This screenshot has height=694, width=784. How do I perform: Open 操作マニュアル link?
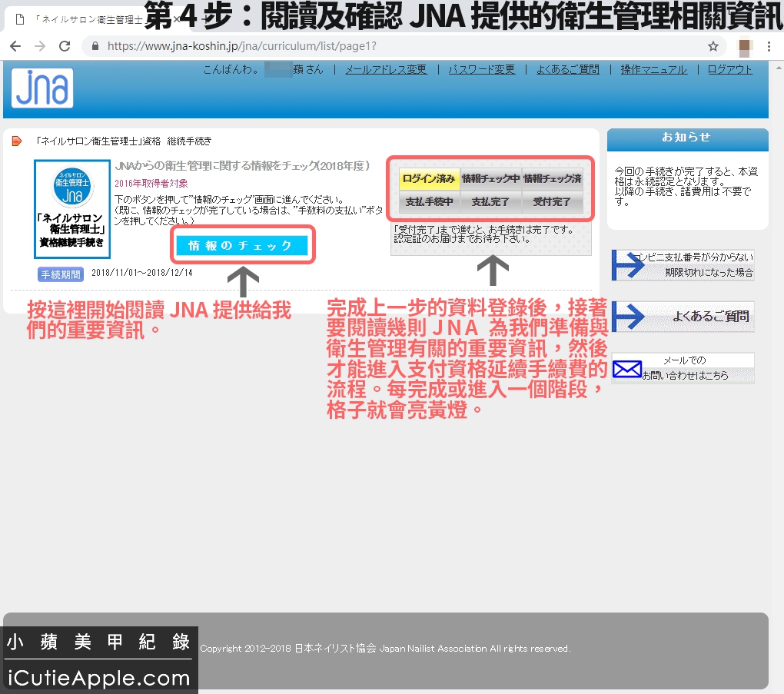click(653, 69)
